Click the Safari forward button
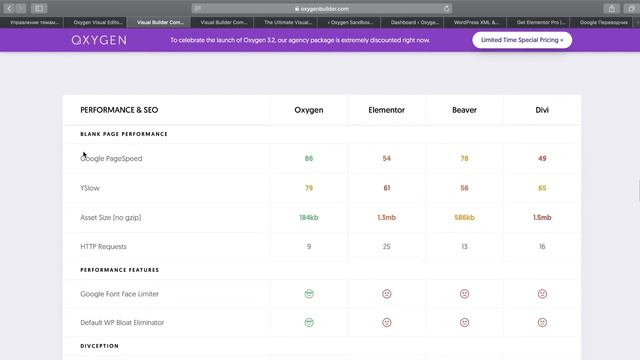The image size is (640, 360). (21, 8)
